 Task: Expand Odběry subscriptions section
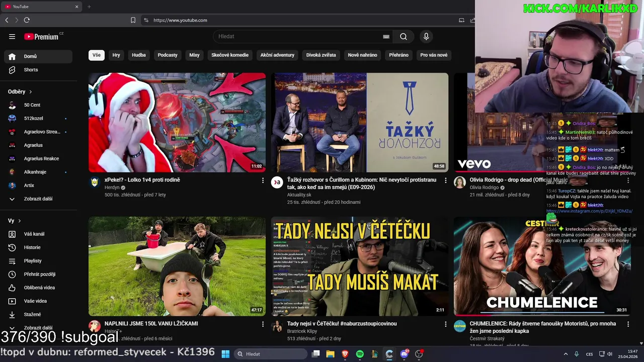click(x=20, y=92)
